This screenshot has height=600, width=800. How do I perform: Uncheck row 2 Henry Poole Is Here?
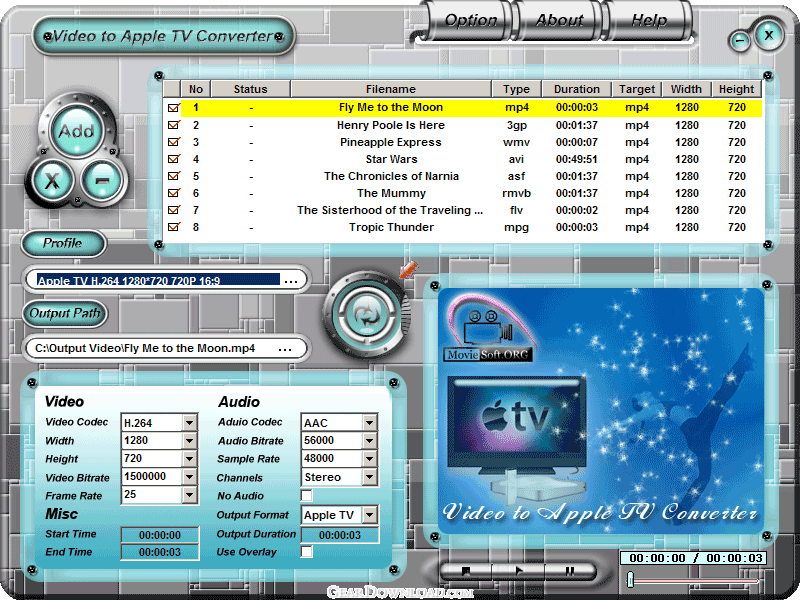pos(173,125)
